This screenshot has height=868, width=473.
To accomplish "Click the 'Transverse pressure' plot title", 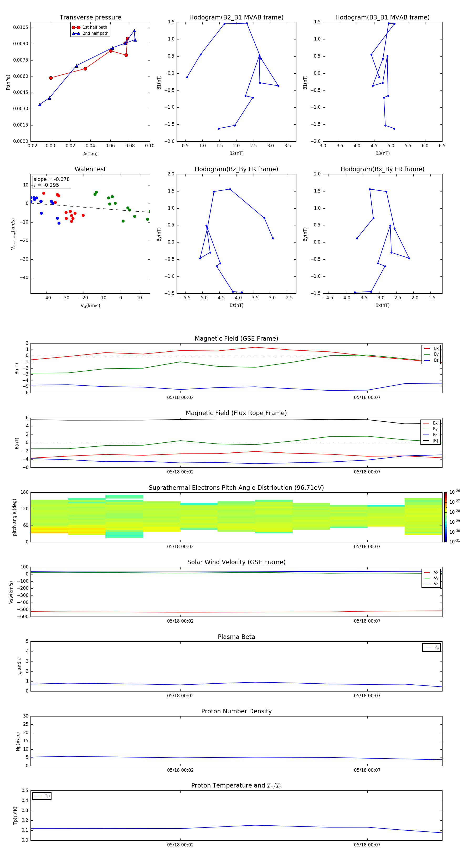I will pyautogui.click(x=90, y=18).
